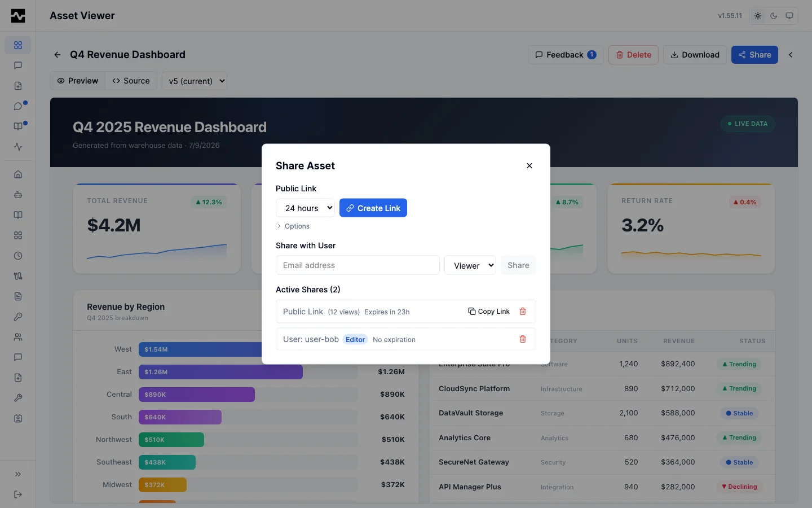Expand the sidebar with double chevron

(18, 474)
